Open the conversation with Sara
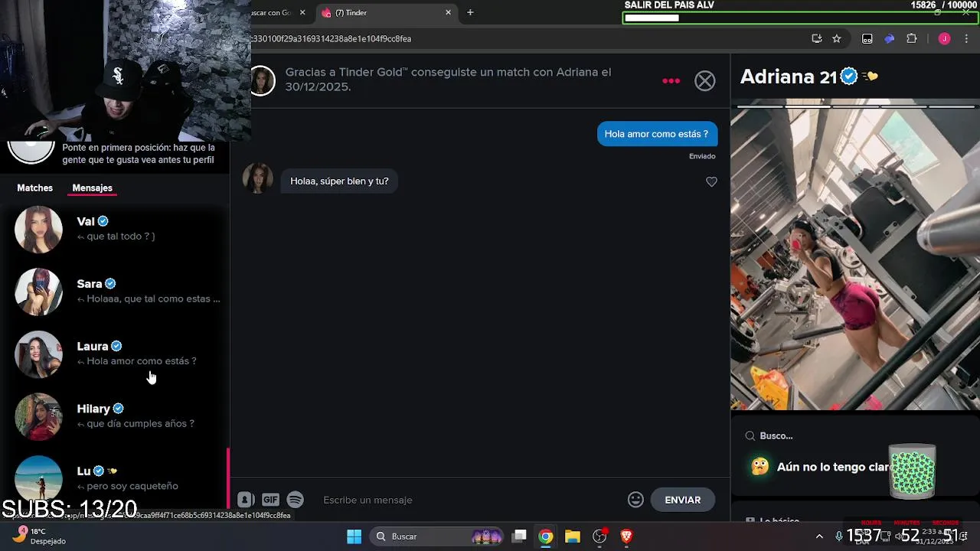Viewport: 980px width, 551px height. coord(115,292)
